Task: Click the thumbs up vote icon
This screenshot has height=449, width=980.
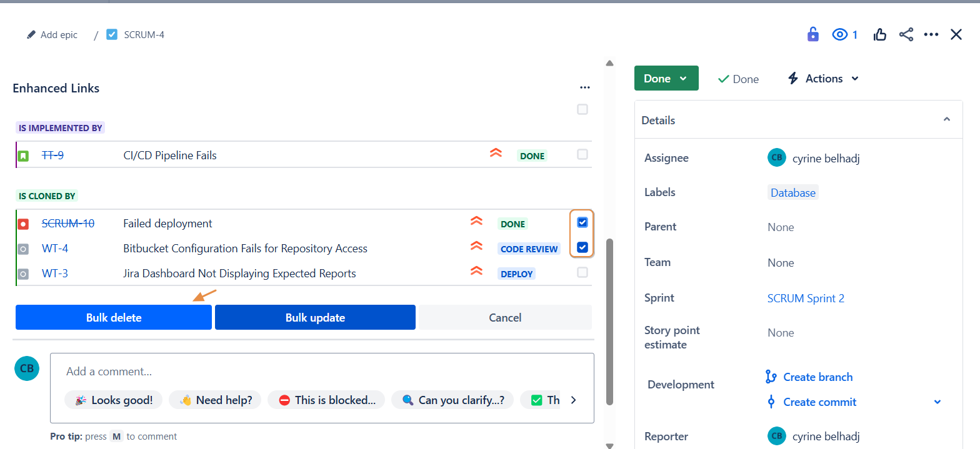Action: 880,34
